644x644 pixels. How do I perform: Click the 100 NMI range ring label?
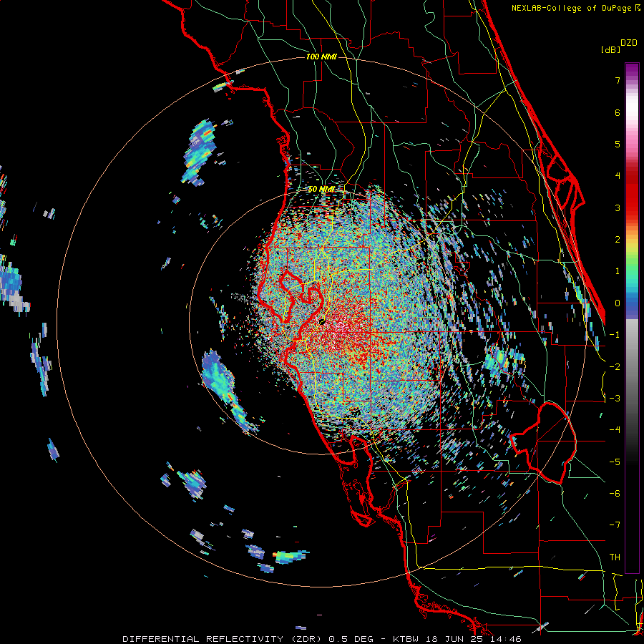[x=321, y=57]
